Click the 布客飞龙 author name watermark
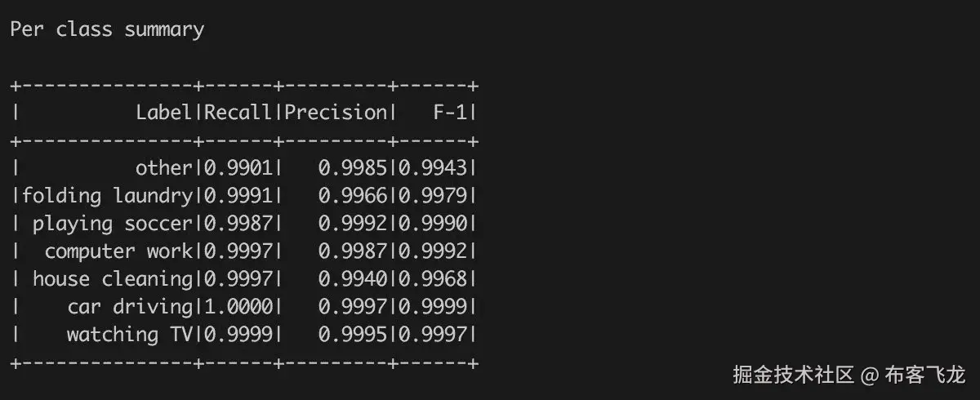The height and width of the screenshot is (400, 980). pos(925,375)
